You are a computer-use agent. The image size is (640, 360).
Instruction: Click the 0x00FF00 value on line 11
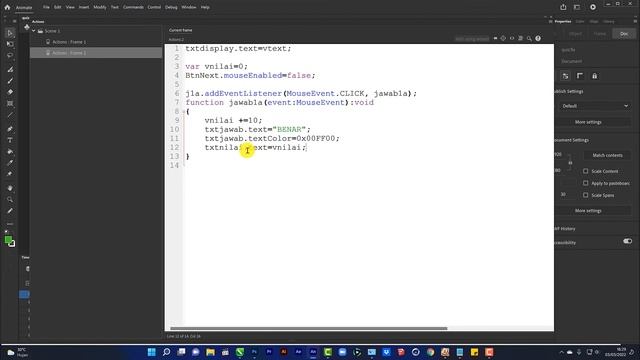tap(316, 138)
